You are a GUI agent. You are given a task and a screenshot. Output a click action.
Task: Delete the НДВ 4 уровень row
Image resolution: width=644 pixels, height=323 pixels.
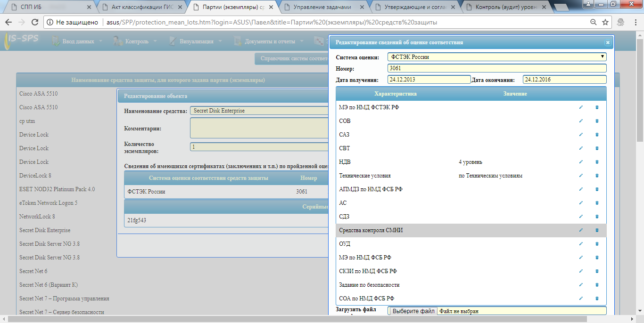pos(597,162)
